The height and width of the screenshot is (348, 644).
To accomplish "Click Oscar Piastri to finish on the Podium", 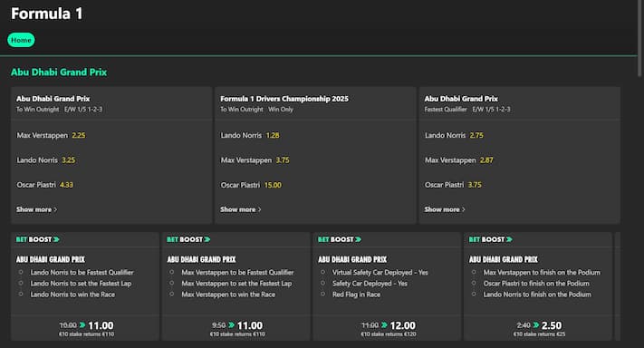I will [536, 283].
